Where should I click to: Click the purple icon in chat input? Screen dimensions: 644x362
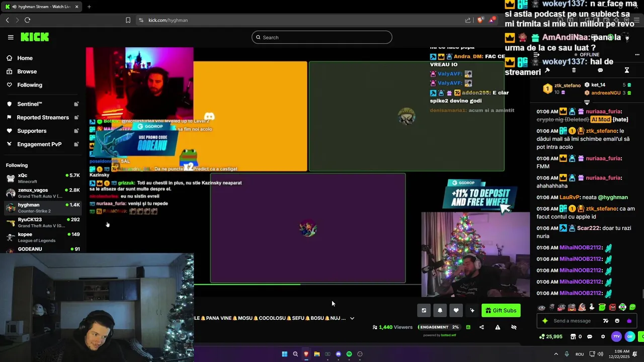pos(629,321)
